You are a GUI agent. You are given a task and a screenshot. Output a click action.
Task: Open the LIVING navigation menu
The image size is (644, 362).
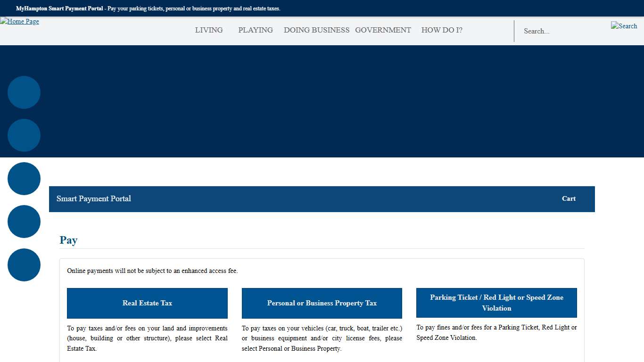(209, 30)
